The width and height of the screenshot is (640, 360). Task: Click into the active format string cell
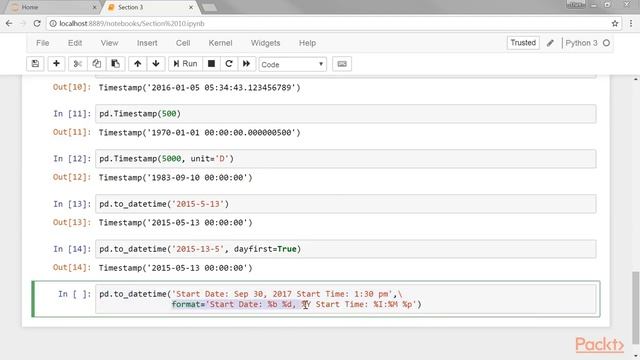tap(346, 299)
